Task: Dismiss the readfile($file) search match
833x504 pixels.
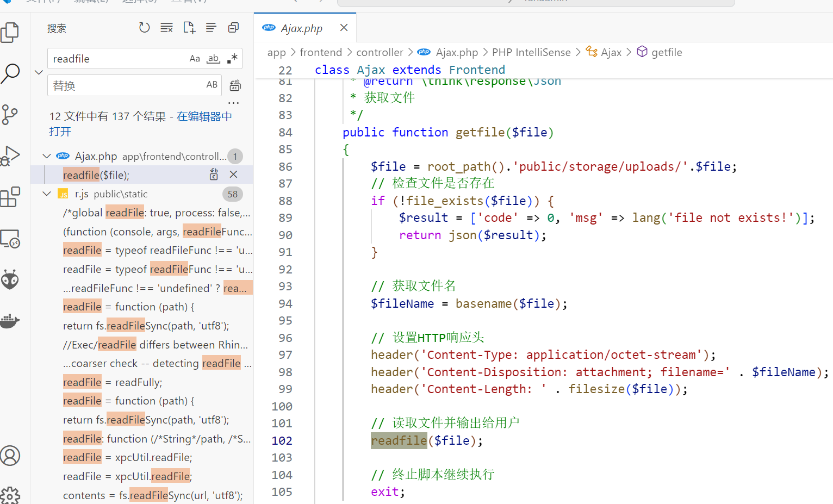Action: pos(233,175)
